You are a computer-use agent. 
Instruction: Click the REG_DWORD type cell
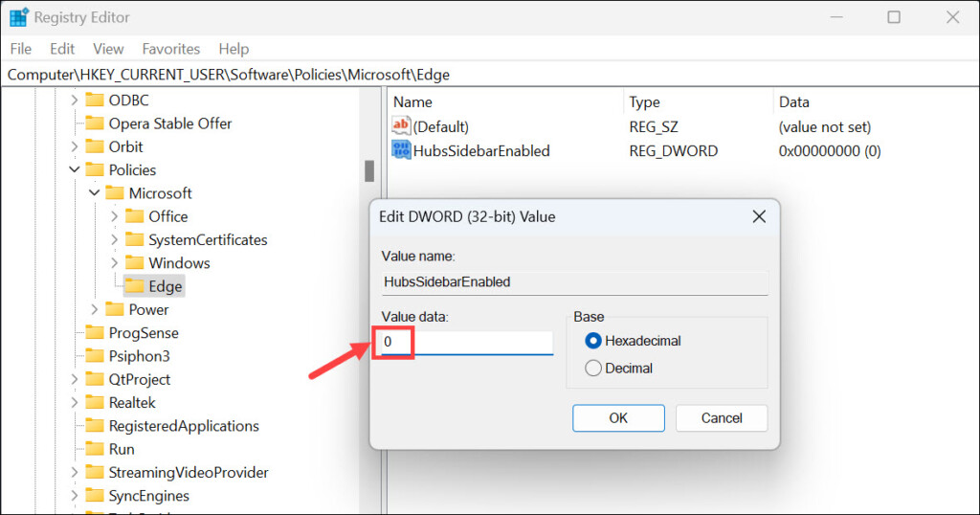(673, 150)
